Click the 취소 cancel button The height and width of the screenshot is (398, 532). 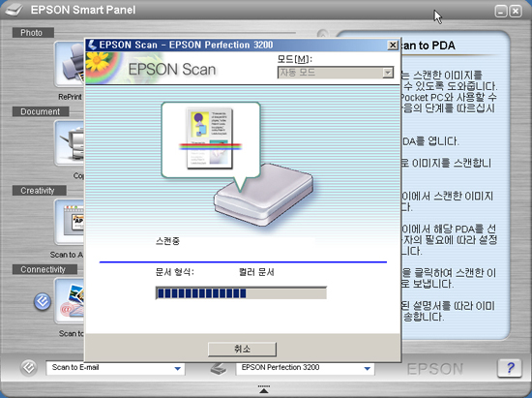point(242,350)
